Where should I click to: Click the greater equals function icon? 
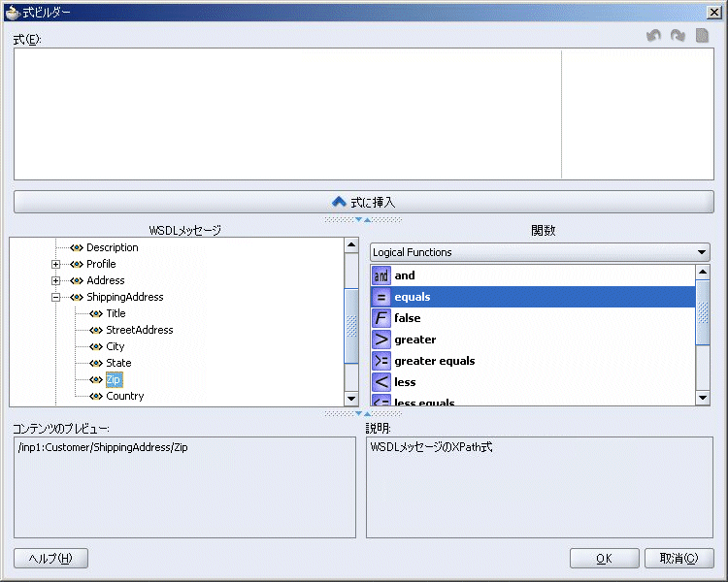[381, 361]
